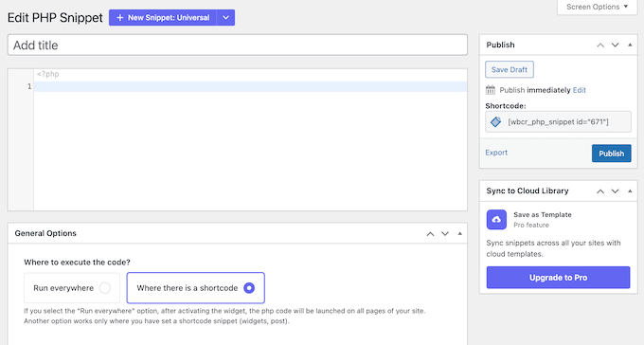The image size is (644, 345).
Task: Collapse the General Options panel
Action: click(459, 233)
